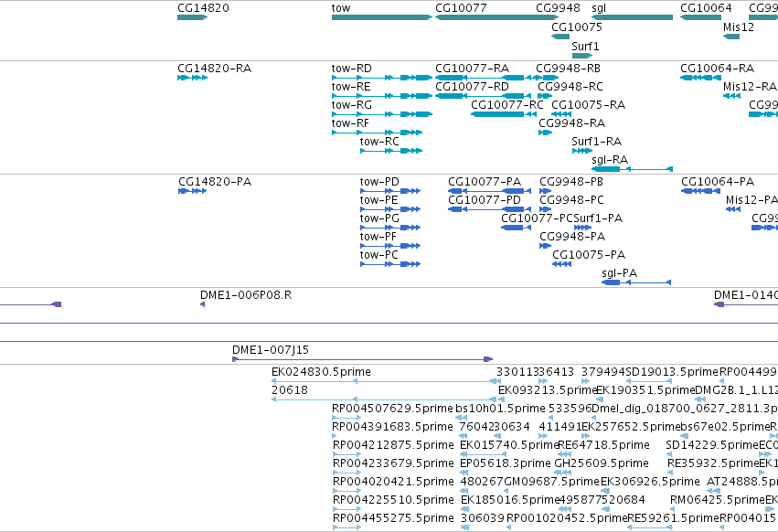
Task: Select the Surf1-PA protein label
Action: tap(598, 218)
